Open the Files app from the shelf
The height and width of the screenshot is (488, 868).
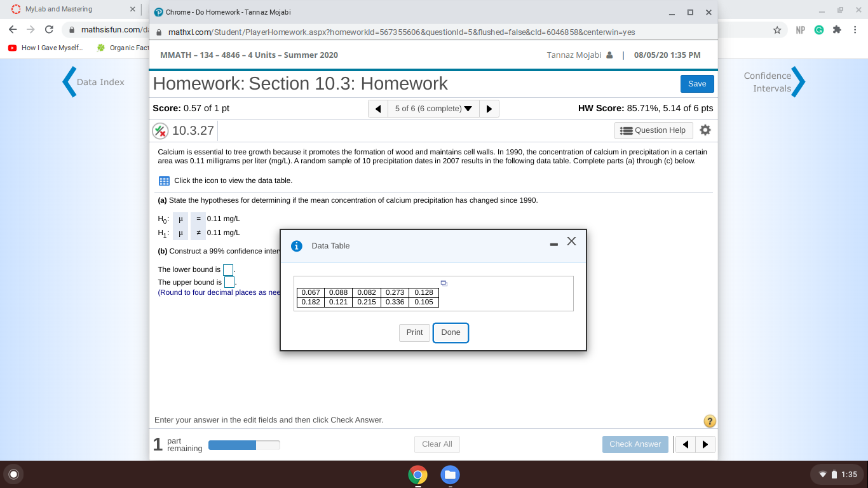[x=450, y=474]
